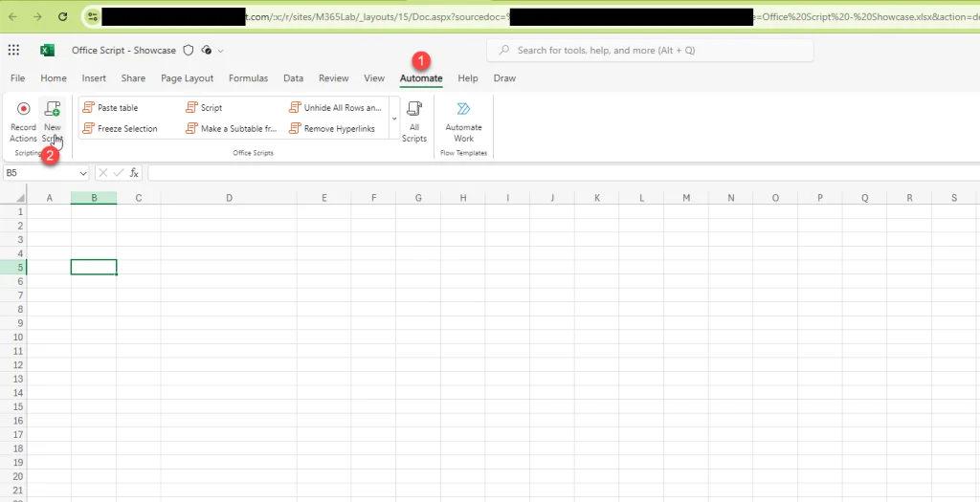
Task: Click the browser back arrow
Action: click(13, 17)
